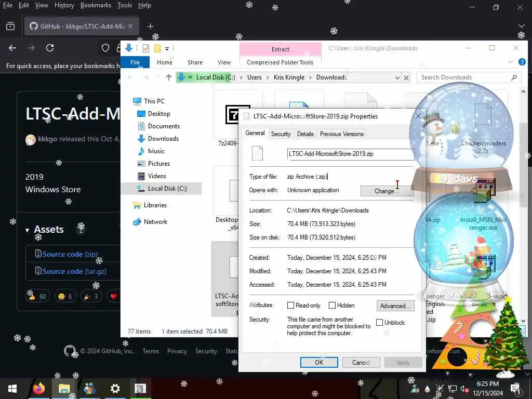Click the Firefox tracking protection shield icon
532x399 pixels.
click(105, 48)
